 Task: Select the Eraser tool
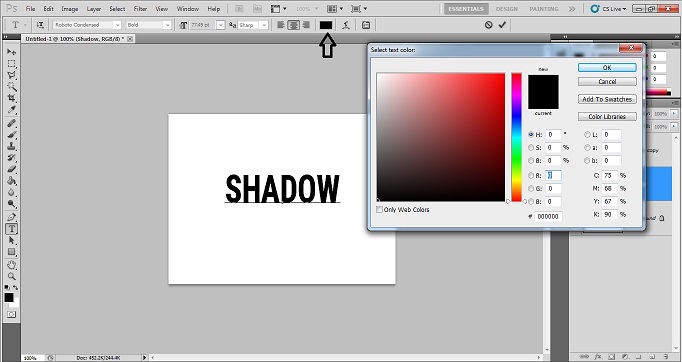coord(11,169)
